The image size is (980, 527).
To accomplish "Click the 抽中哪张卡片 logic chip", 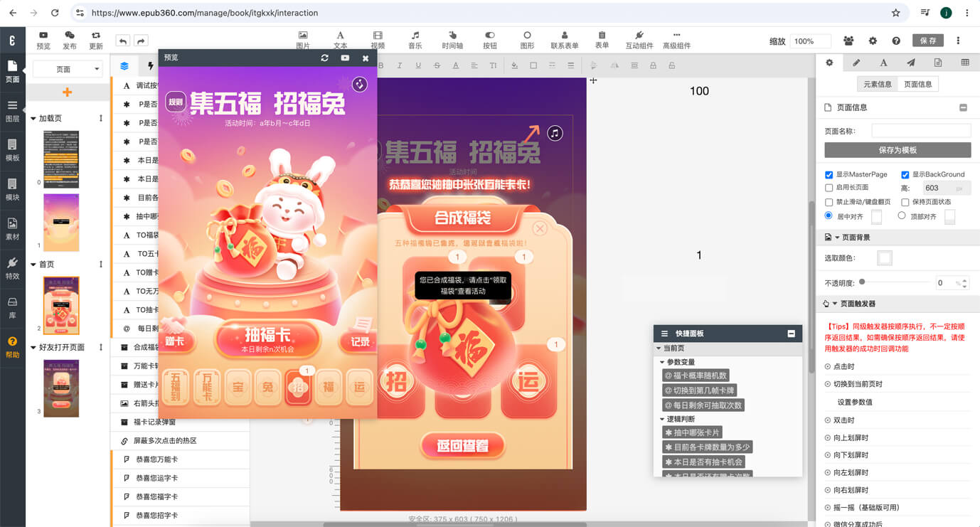I will pos(692,432).
